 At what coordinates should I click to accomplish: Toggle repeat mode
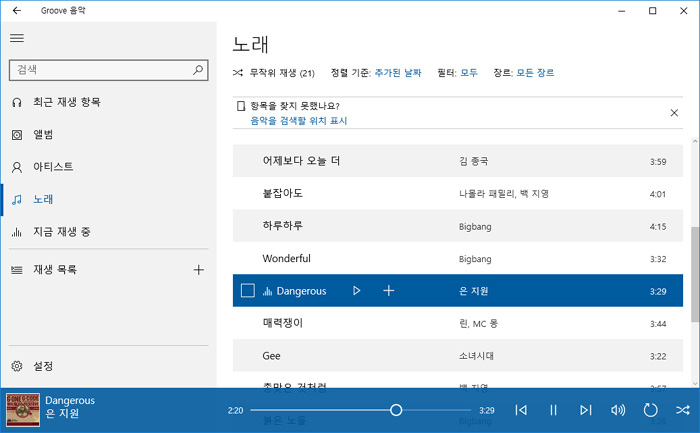[650, 410]
